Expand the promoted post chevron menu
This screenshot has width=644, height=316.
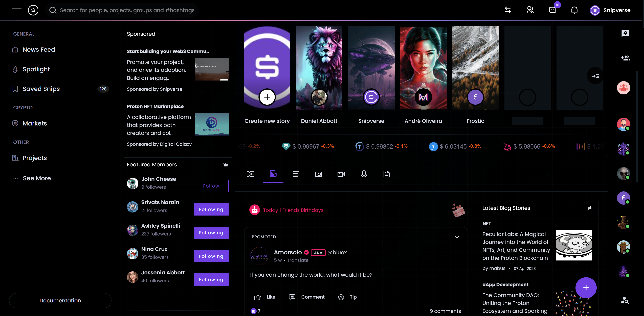(457, 237)
